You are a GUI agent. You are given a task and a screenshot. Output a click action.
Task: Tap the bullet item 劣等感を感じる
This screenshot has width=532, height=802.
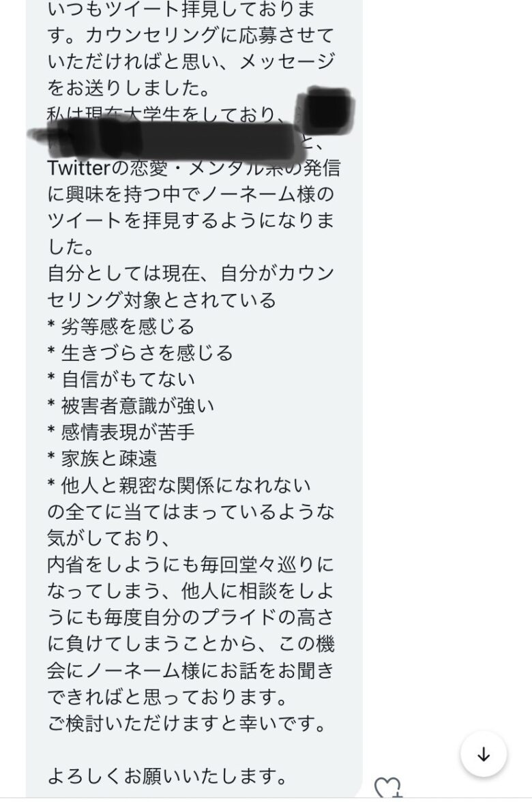click(x=121, y=326)
